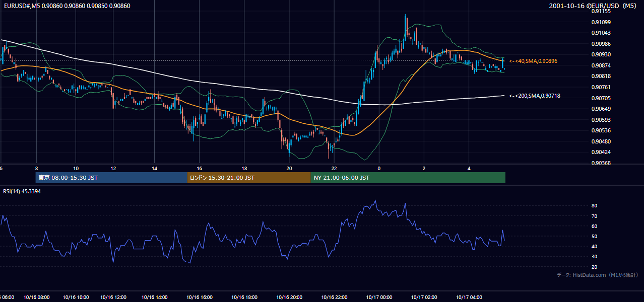The image size is (644, 302).
Task: Click hour label 8 under price chart
Action: pos(36,168)
